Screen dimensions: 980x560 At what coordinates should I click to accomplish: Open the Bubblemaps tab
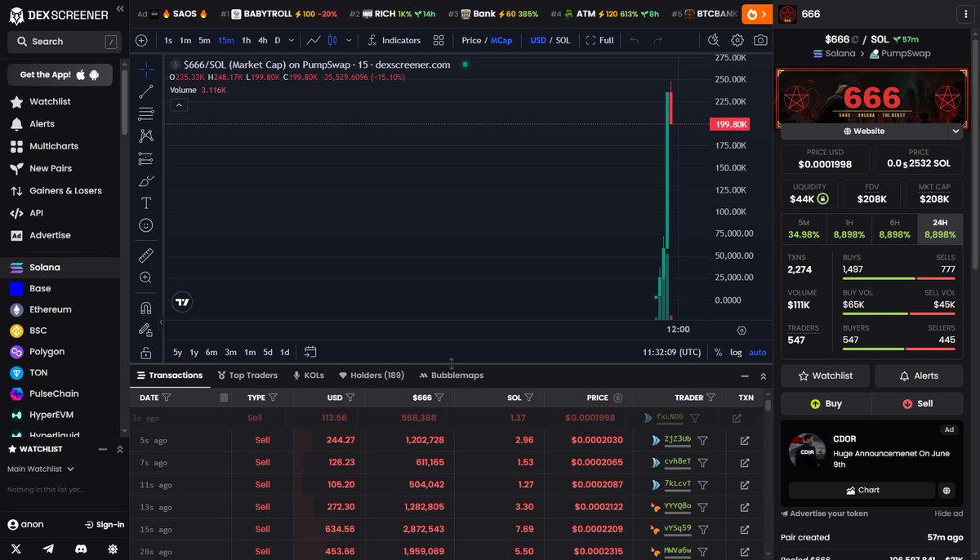click(x=451, y=376)
